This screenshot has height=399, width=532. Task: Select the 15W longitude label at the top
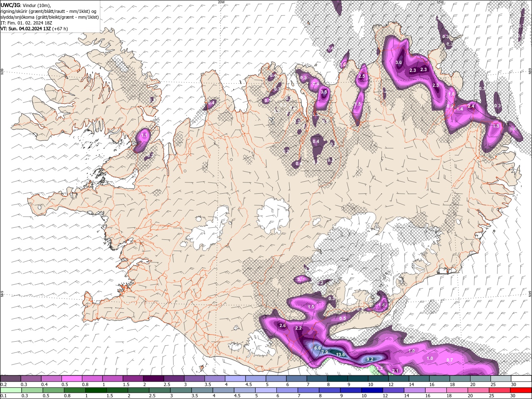440,2
